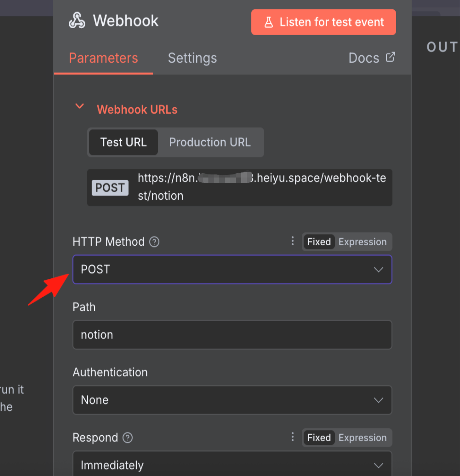Copy the webhook-test/notion URL text
Screen dimensions: 460x476
point(262,187)
